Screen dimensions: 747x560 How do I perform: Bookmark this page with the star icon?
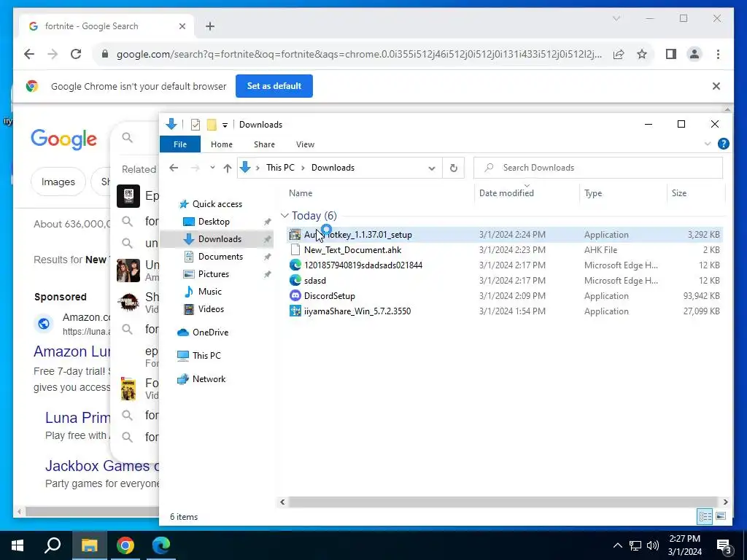point(642,54)
